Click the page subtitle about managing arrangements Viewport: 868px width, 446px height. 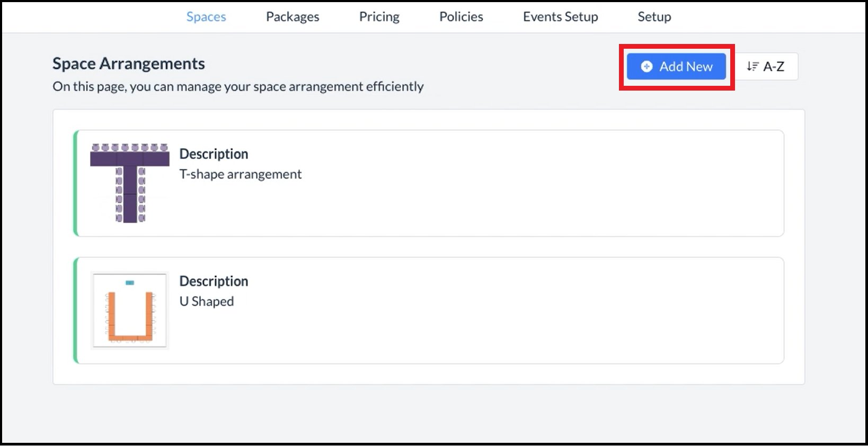(238, 87)
